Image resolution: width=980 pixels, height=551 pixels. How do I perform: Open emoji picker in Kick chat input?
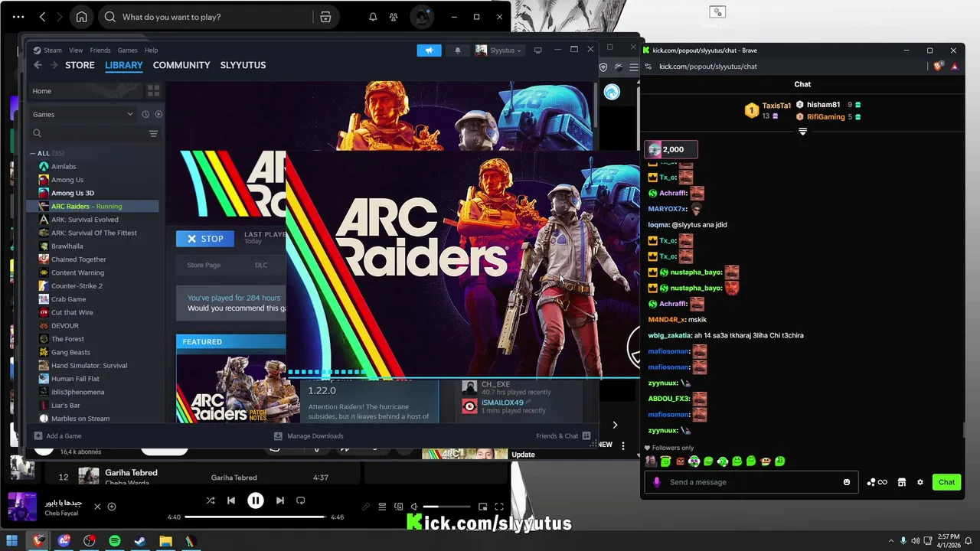847,482
